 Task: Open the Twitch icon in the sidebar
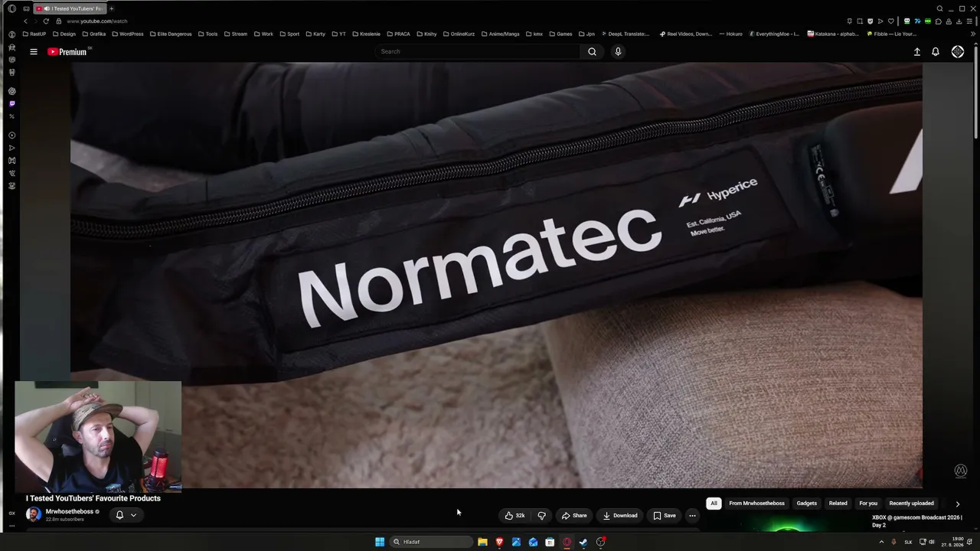tap(11, 104)
